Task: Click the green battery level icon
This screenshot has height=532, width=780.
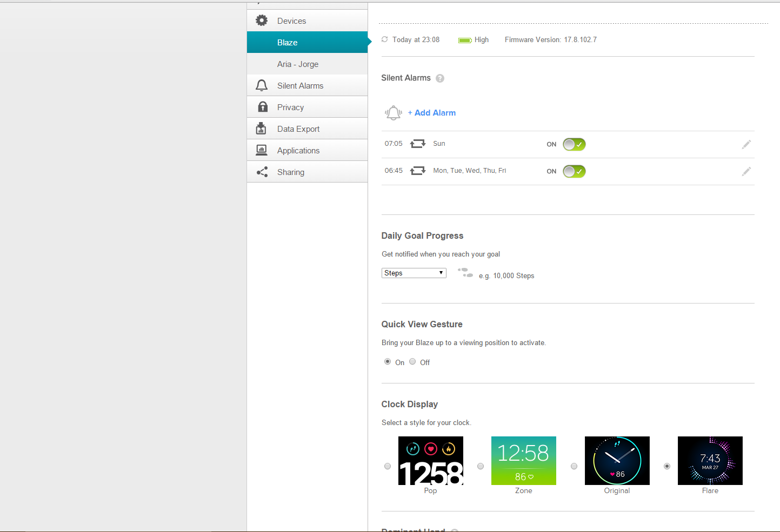Action: [465, 40]
